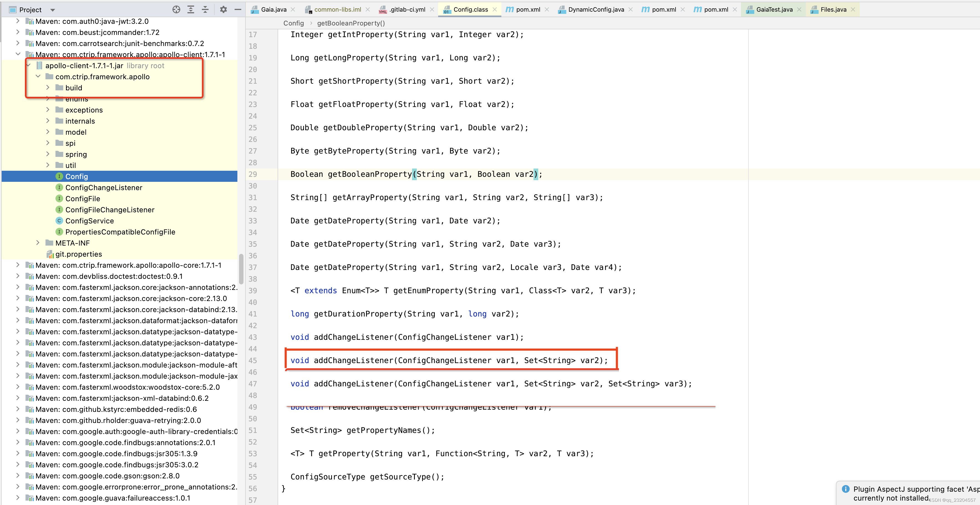Screen dimensions: 980x505
Task: Click the Expand All icon in Project panel
Action: (191, 9)
